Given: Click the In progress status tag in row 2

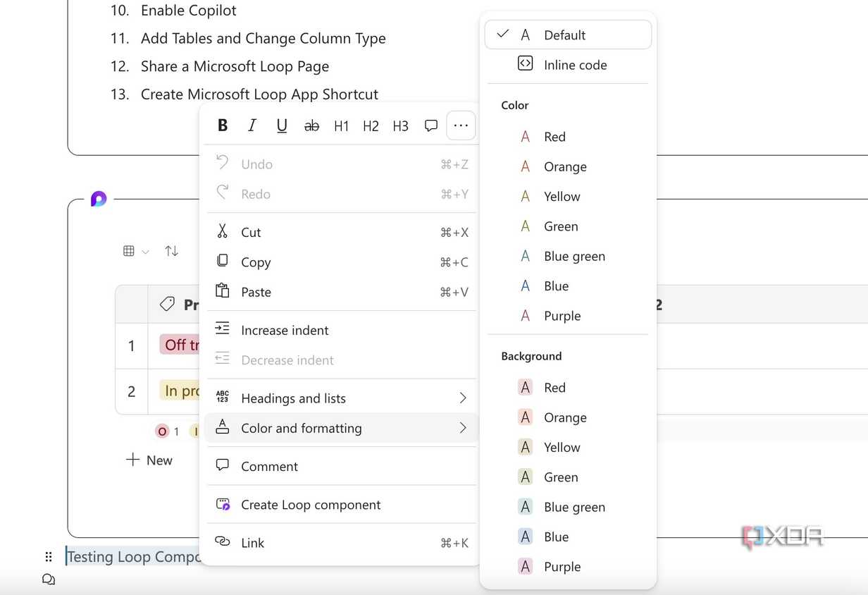Looking at the screenshot, I should point(180,390).
